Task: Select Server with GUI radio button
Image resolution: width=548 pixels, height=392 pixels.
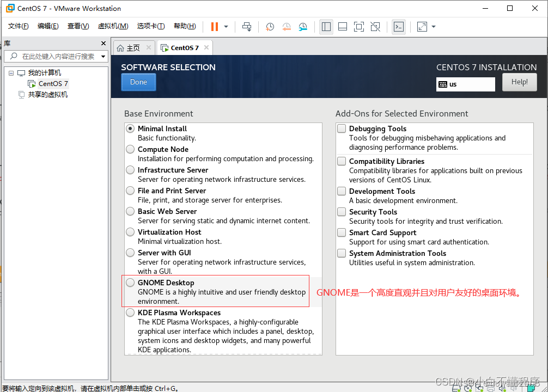Action: 130,253
